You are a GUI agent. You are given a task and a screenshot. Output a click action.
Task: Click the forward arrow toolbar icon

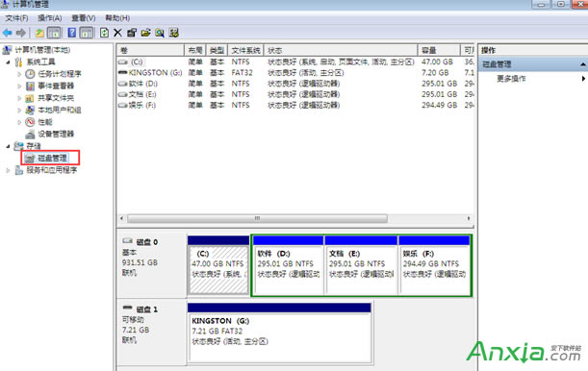pyautogui.click(x=21, y=33)
